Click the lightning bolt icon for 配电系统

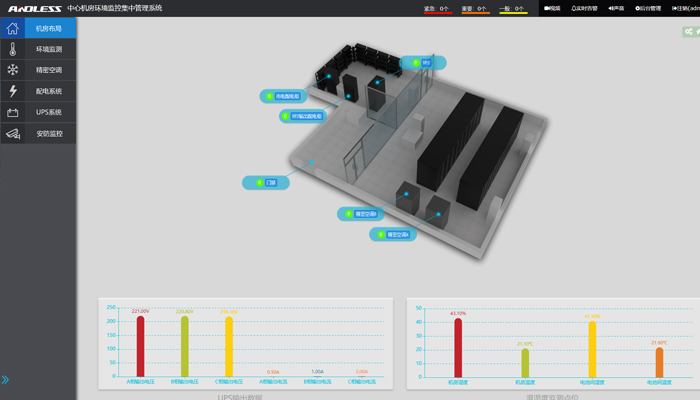tap(13, 91)
